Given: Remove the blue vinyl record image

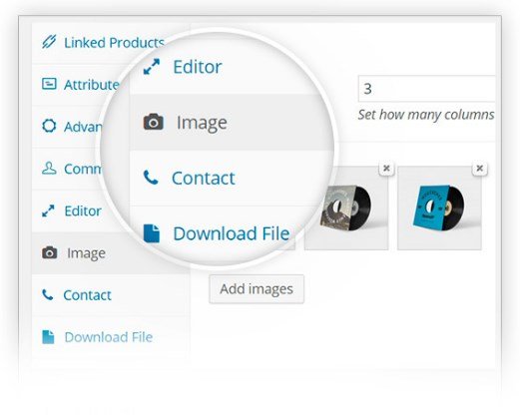Looking at the screenshot, I should pyautogui.click(x=479, y=169).
